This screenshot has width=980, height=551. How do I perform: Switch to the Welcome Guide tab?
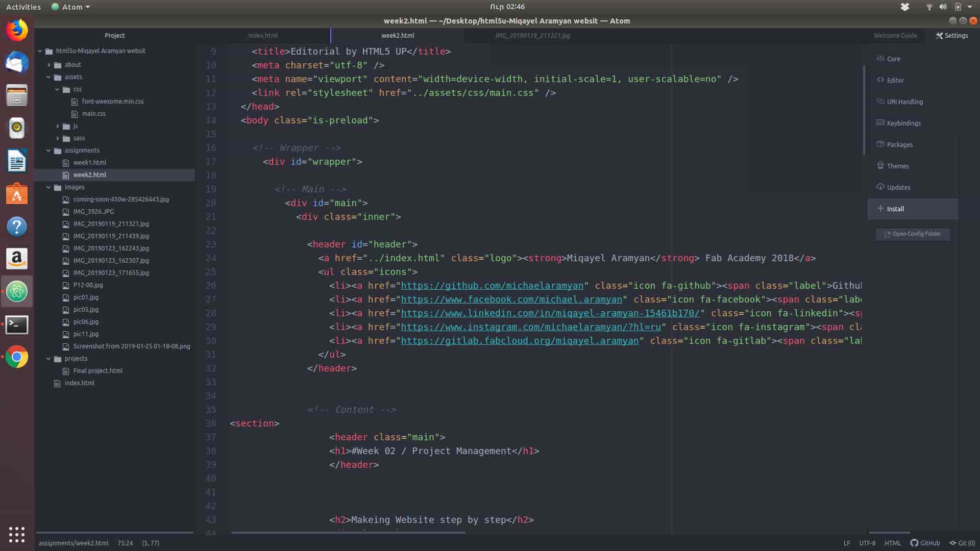[895, 36]
